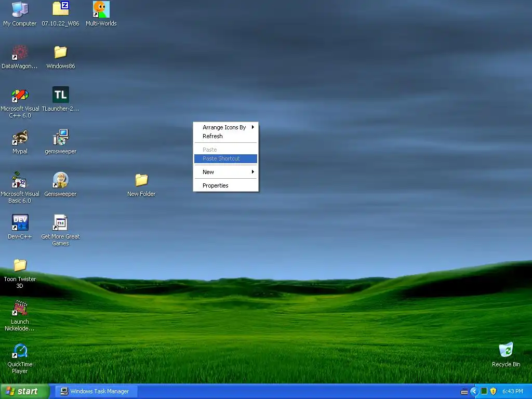Open the New submenu in context menu

click(225, 172)
